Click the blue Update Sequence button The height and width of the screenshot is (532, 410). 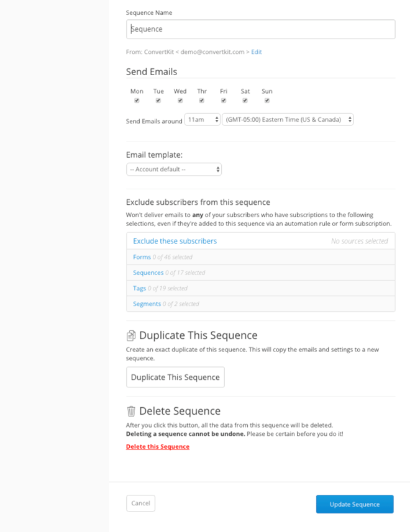click(355, 504)
